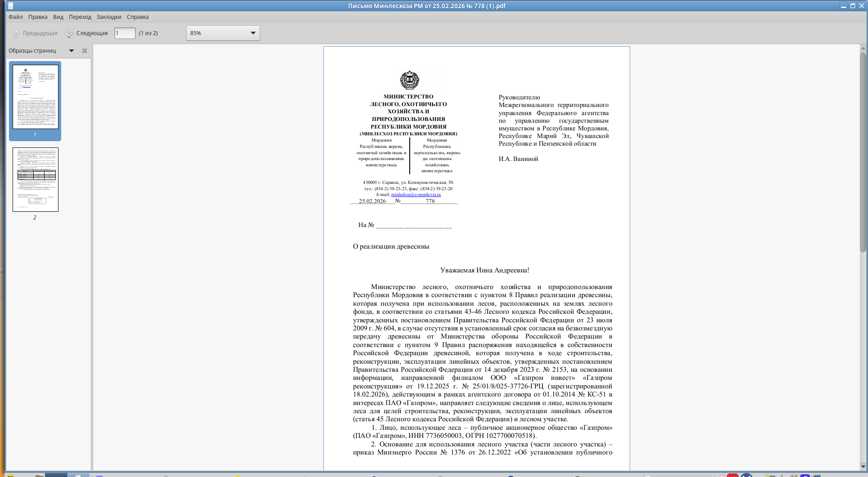Open the Закладки menu
This screenshot has height=477, width=868.
(x=109, y=17)
